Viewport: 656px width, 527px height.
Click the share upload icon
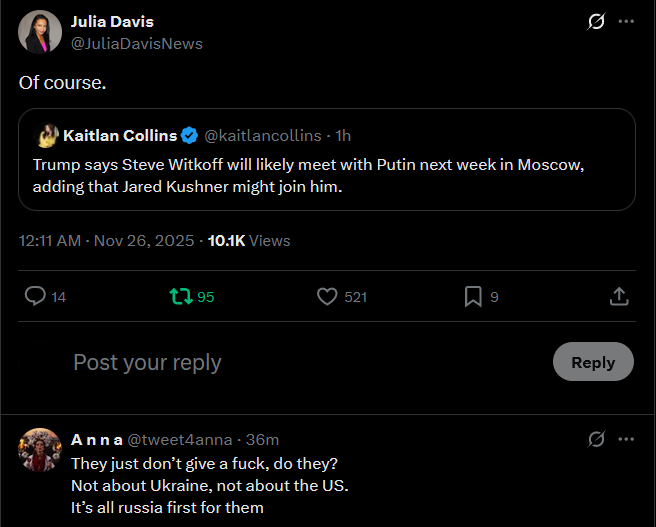point(619,296)
